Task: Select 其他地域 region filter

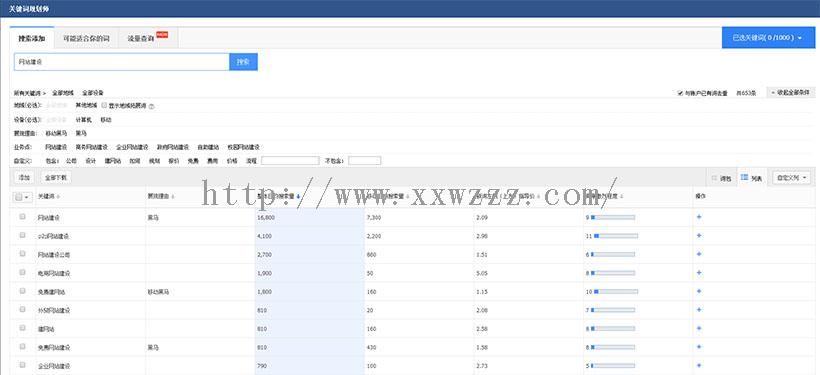Action: (x=86, y=105)
